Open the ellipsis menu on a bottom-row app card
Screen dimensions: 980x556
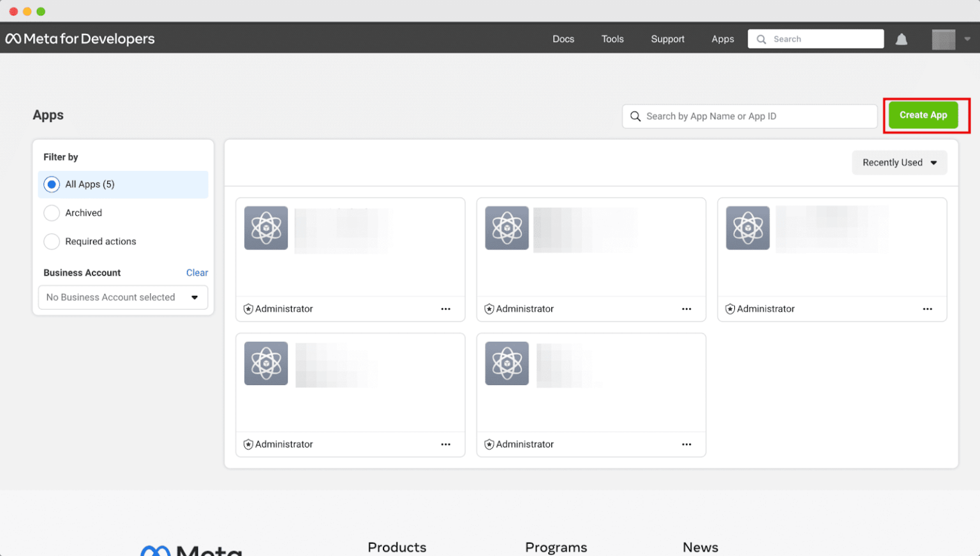(445, 444)
